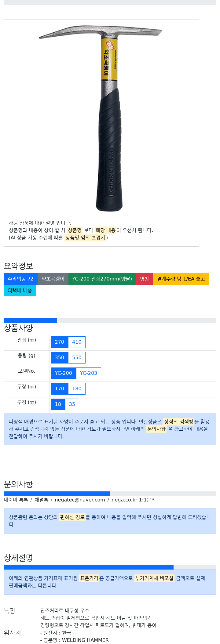This screenshot has height=644, width=220.
Task: Select the 수작업공구2 category tag
Action: [20, 279]
